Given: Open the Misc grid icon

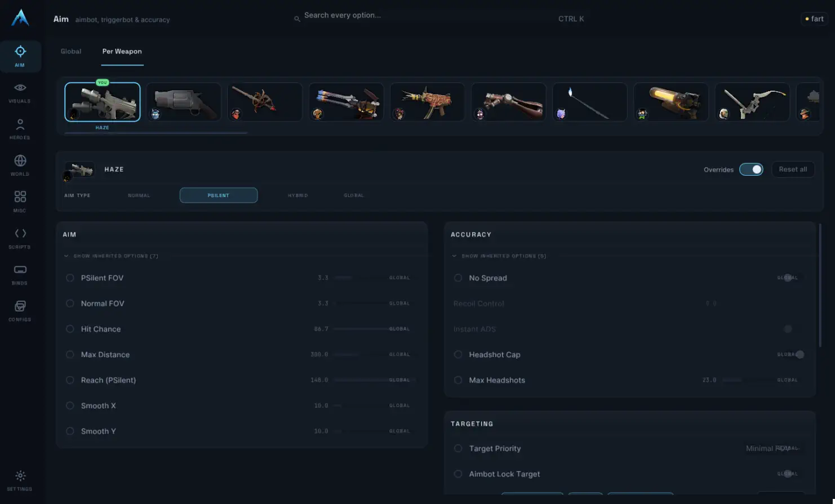Looking at the screenshot, I should pyautogui.click(x=20, y=197).
